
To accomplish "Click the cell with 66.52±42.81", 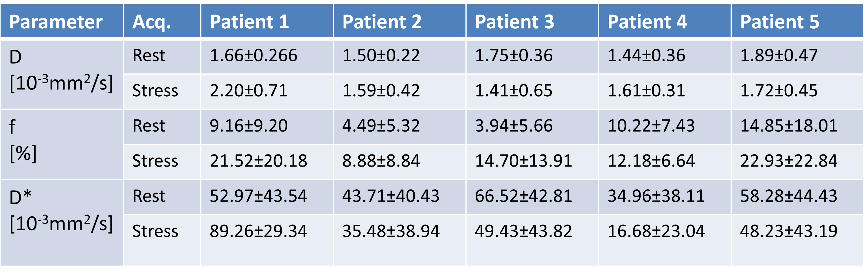I will [x=523, y=196].
